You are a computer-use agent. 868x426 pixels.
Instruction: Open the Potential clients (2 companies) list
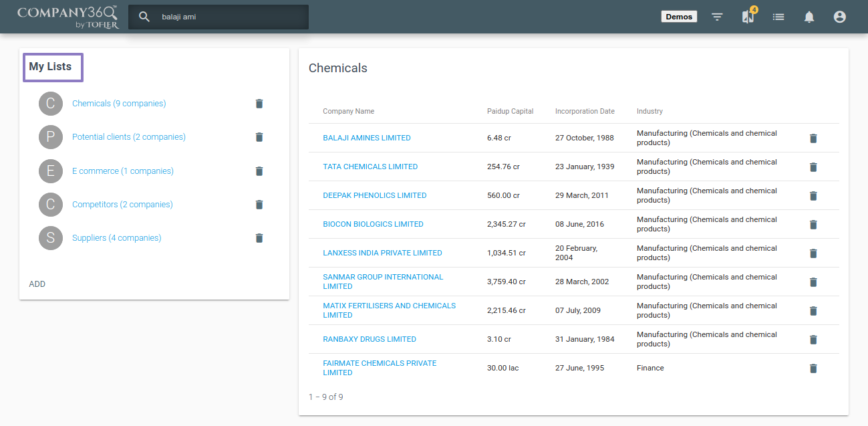tap(129, 137)
